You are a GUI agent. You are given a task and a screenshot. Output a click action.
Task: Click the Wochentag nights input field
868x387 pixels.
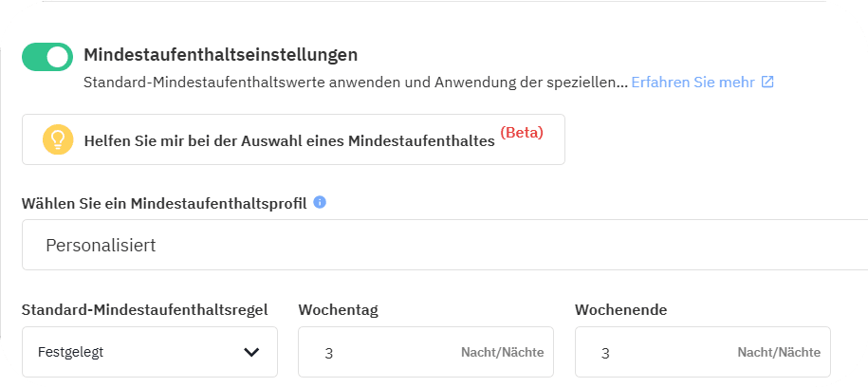(379, 352)
